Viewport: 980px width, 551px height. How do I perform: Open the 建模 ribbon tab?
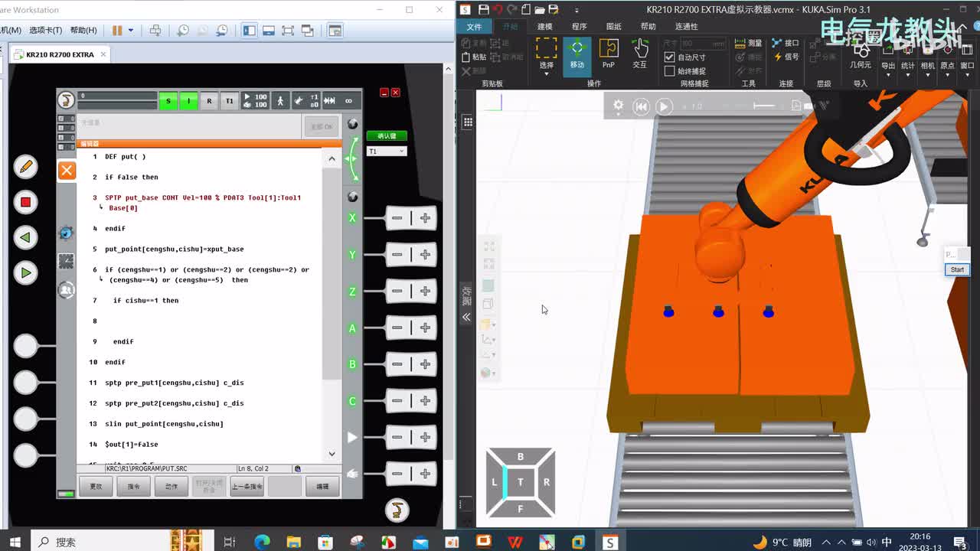coord(545,27)
